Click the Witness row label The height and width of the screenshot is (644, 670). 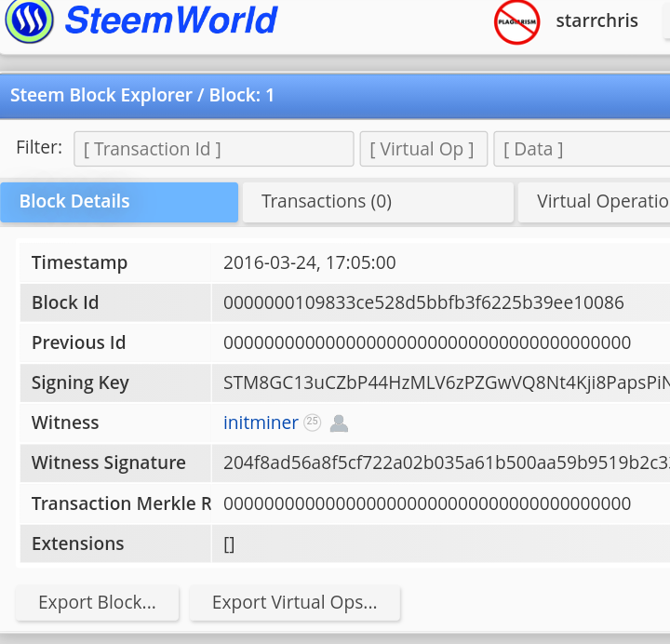65,423
